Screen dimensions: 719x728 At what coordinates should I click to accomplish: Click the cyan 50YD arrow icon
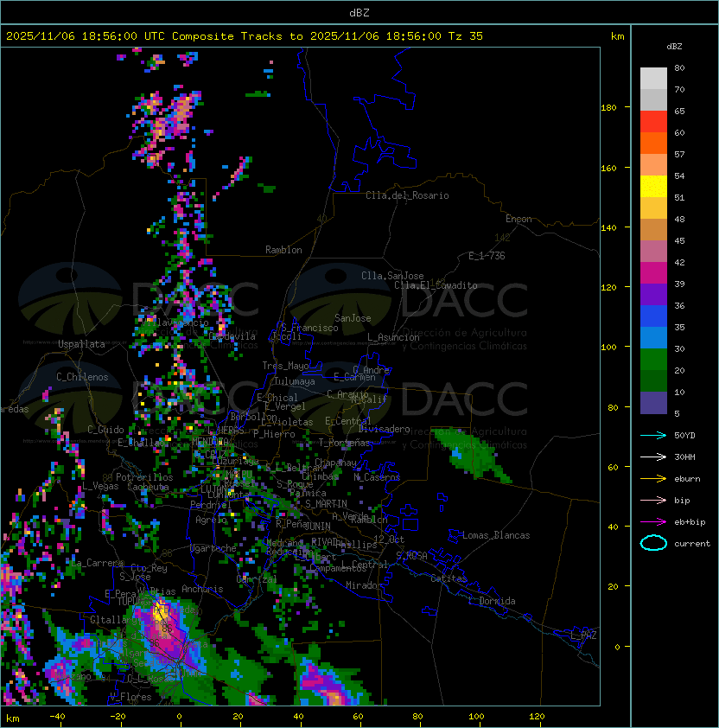coord(653,436)
